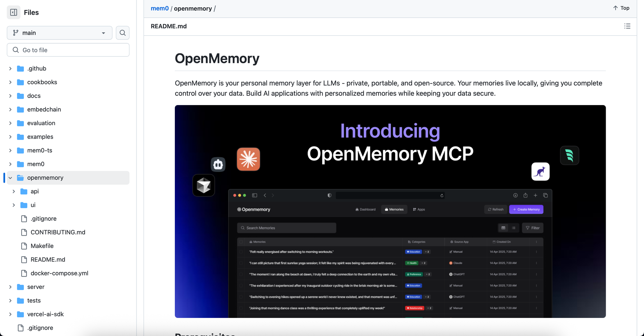Expand the docs folder chevron
Image resolution: width=644 pixels, height=336 pixels.
pyautogui.click(x=10, y=96)
